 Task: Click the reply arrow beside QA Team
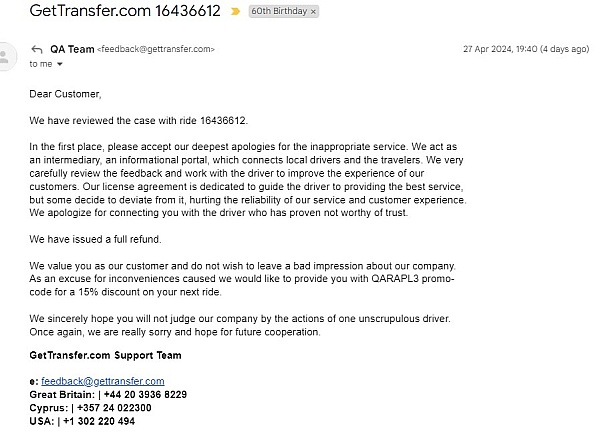coord(37,49)
